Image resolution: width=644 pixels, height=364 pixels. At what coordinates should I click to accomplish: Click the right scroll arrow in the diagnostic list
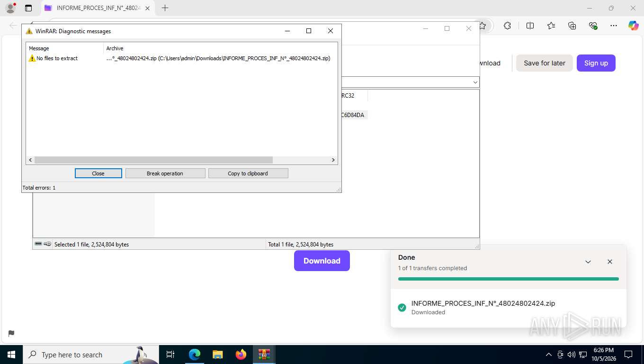[333, 160]
